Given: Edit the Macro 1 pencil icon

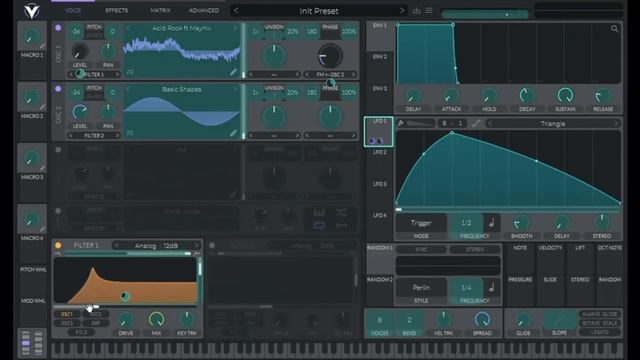Looking at the screenshot, I should (x=42, y=46).
